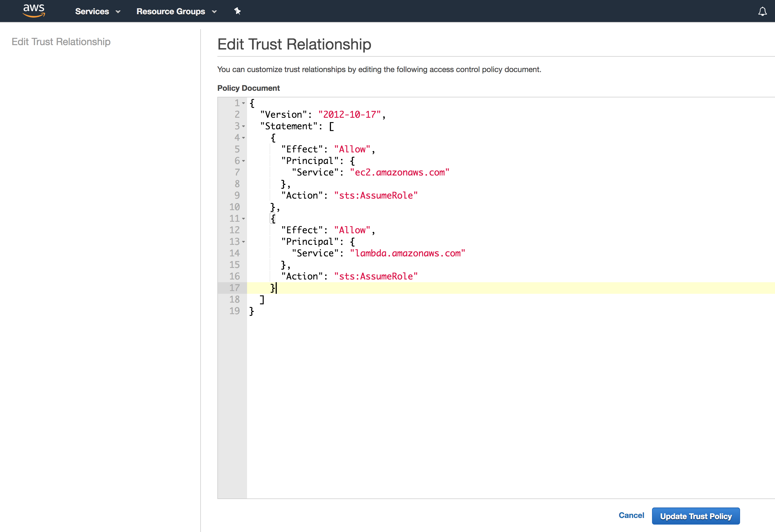Expand the Resource Groups dropdown chevron
Viewport: 775px width, 532px height.
(x=214, y=12)
